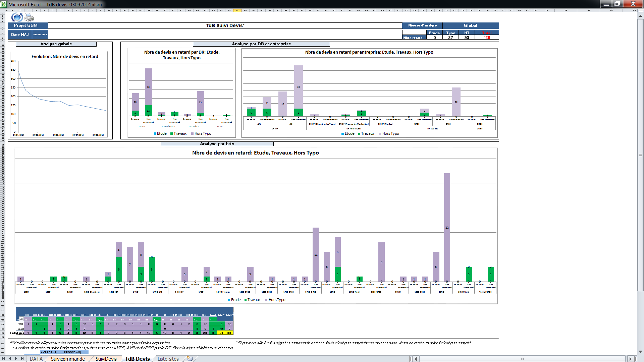This screenshot has width=644, height=362.
Task: Select the Analyse par DR et entreprise header
Action: (261, 44)
